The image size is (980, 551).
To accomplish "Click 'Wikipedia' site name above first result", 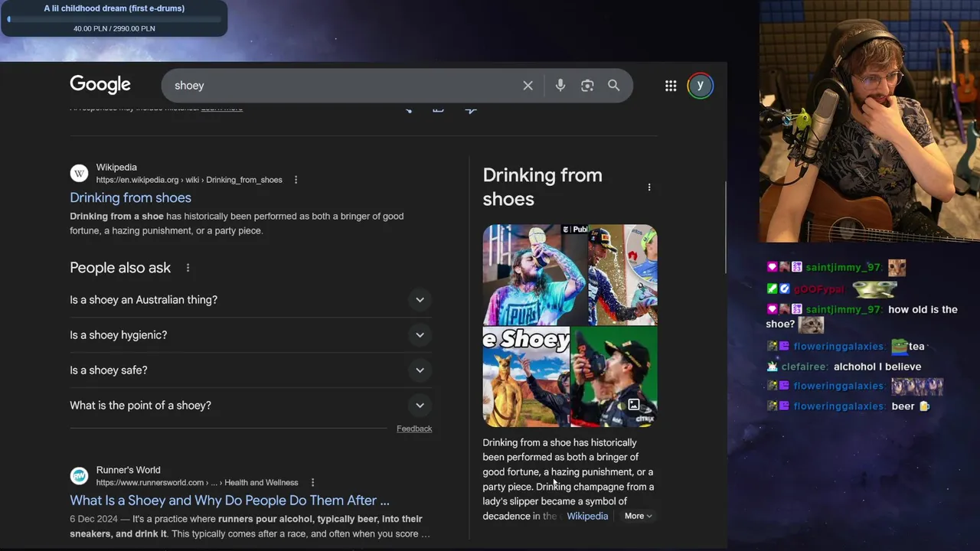I will pos(116,168).
